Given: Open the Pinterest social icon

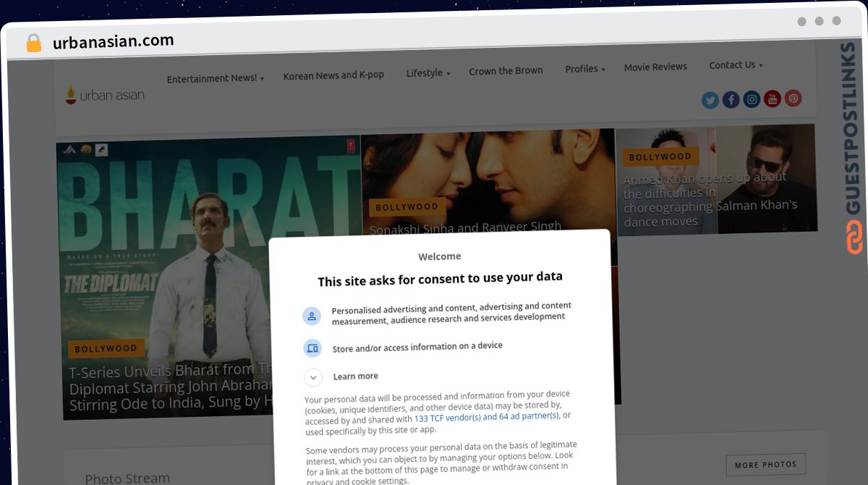Looking at the screenshot, I should pos(793,98).
